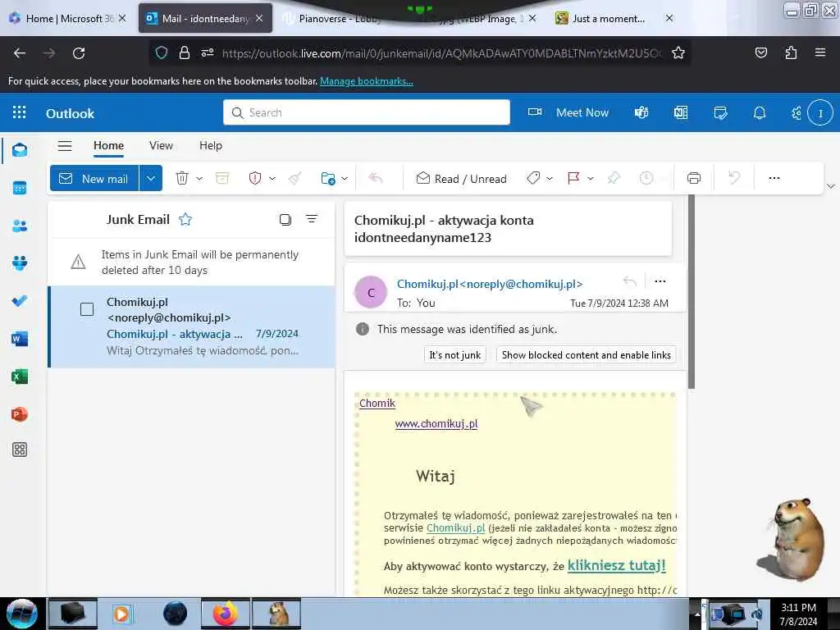Open Mail in the left sidebar
Image resolution: width=840 pixels, height=630 pixels.
[x=20, y=150]
